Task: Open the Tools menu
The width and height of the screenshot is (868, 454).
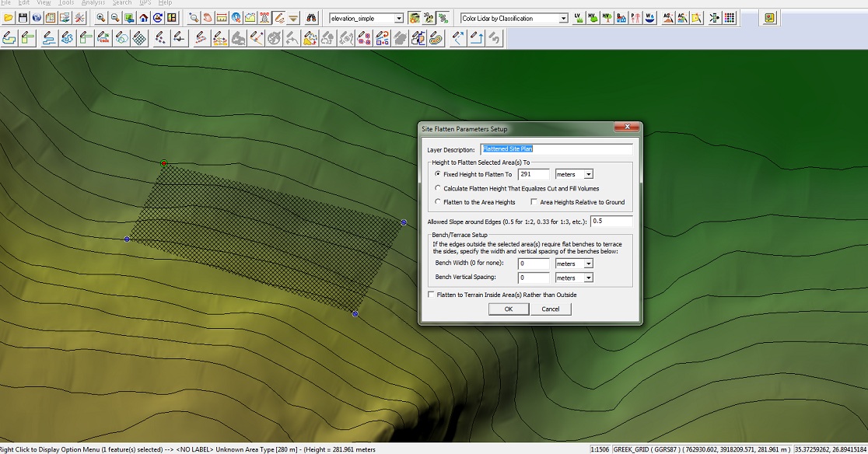Action: pyautogui.click(x=67, y=3)
